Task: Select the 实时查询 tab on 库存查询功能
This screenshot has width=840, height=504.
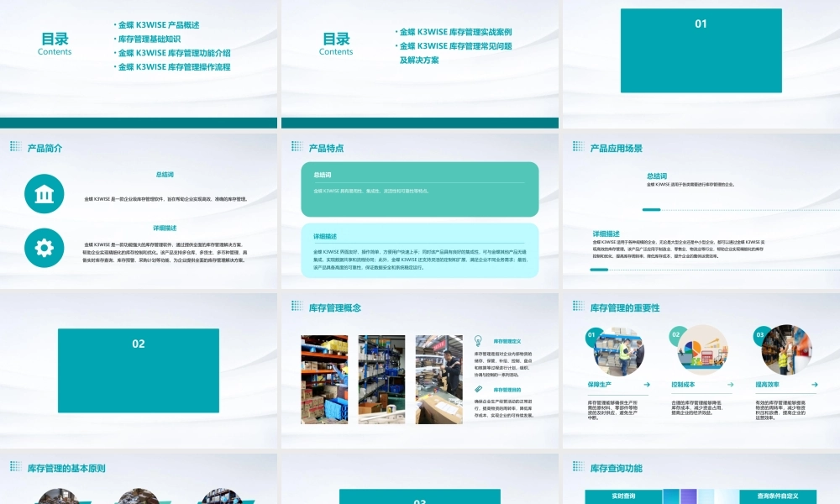Action: [623, 496]
